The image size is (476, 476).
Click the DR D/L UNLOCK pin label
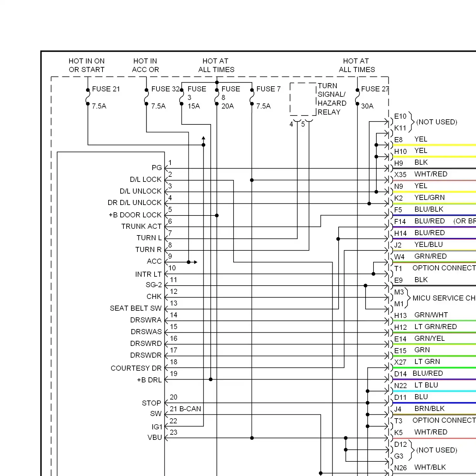(x=135, y=203)
